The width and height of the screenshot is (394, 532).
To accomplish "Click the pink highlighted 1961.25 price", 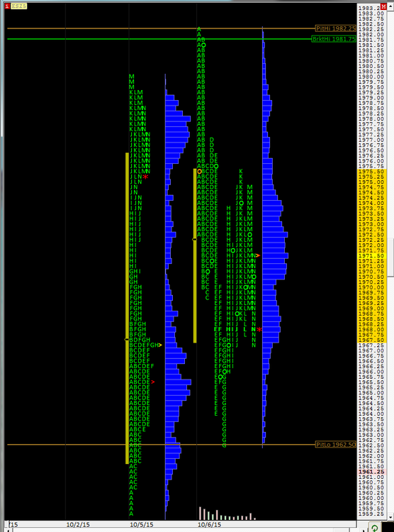I will click(371, 472).
